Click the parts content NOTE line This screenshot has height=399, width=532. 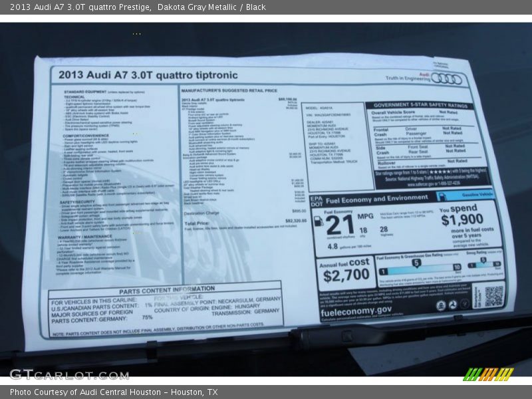158,330
